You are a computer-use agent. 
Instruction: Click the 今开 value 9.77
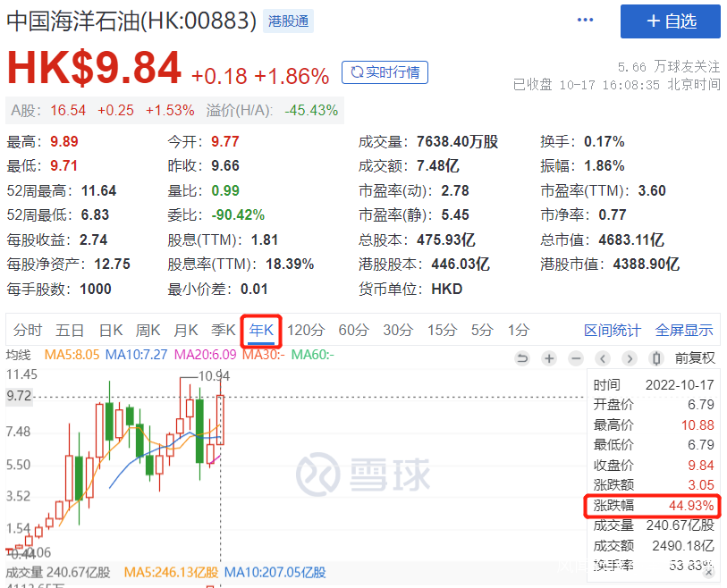(224, 141)
